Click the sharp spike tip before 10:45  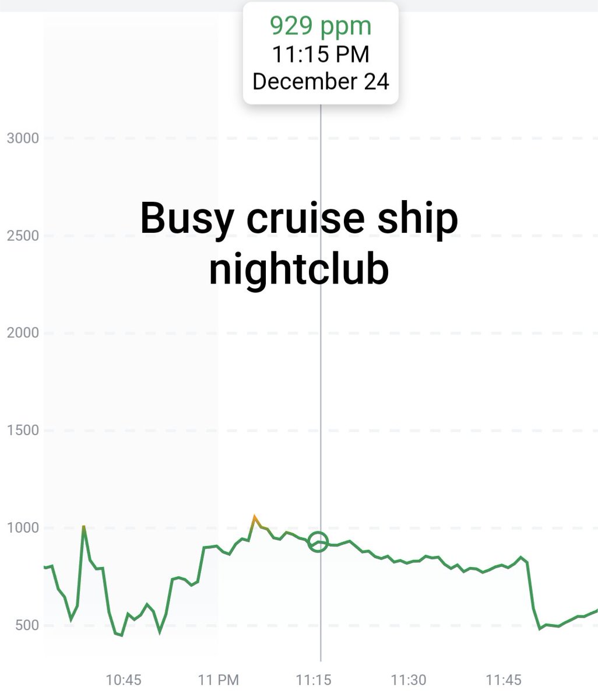(84, 527)
